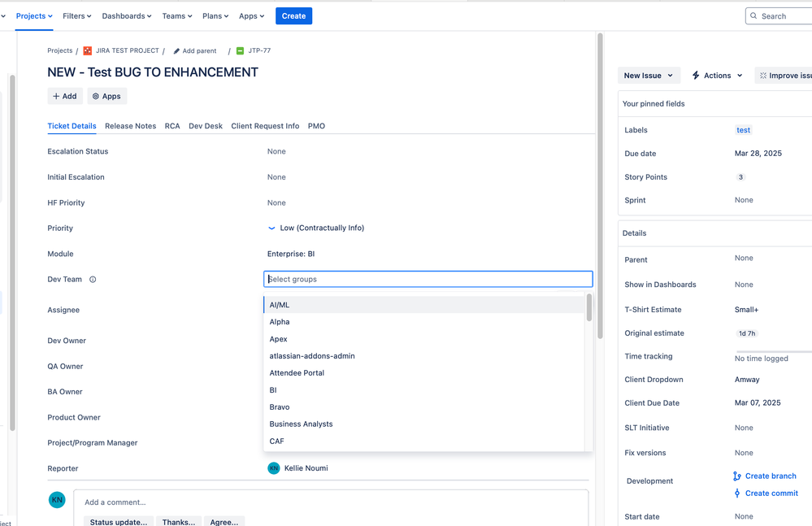
Task: Click the Dev Team info icon
Action: tap(93, 280)
